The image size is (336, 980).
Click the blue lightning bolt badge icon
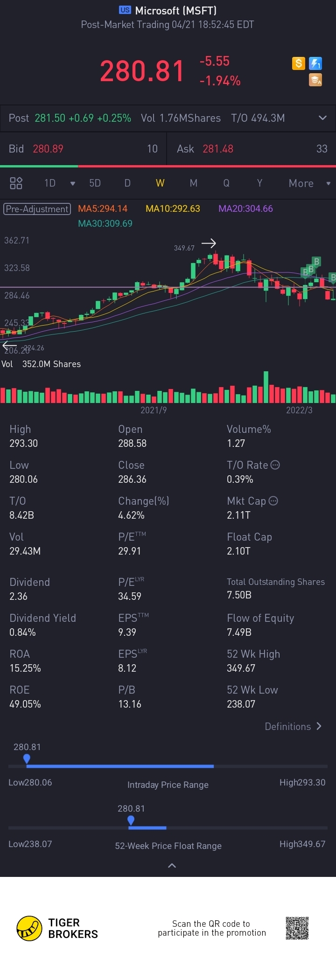click(316, 63)
